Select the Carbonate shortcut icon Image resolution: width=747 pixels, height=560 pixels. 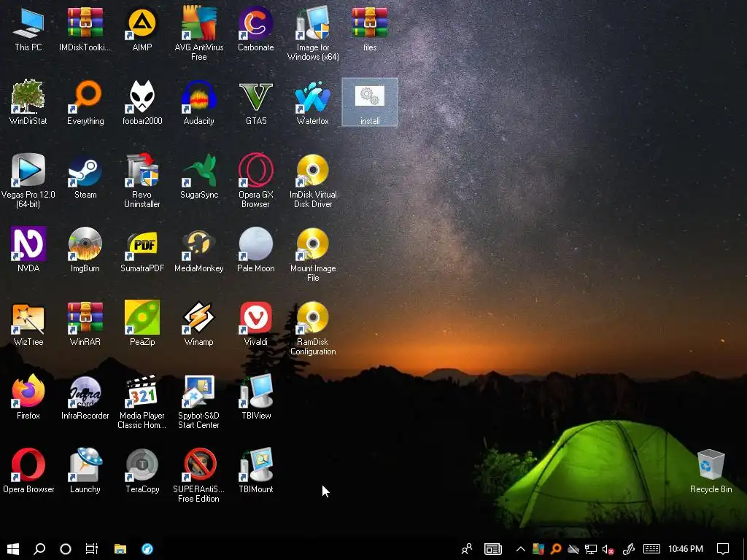(256, 24)
